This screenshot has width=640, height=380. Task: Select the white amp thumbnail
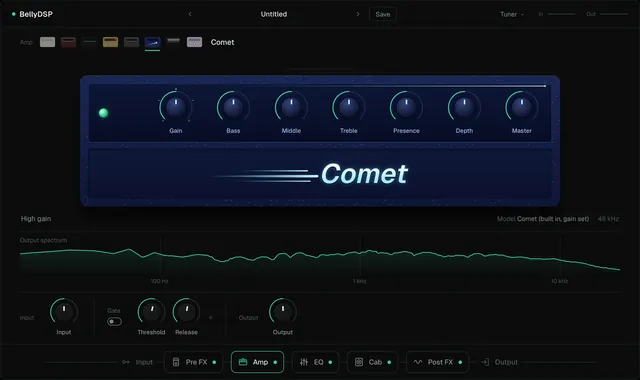coord(47,42)
